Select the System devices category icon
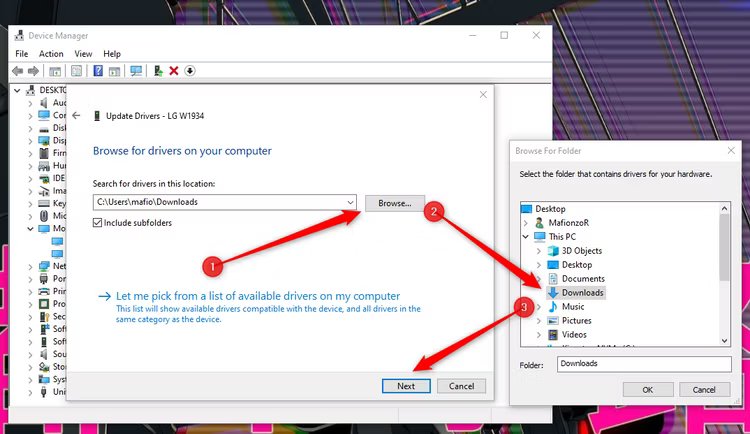The width and height of the screenshot is (750, 434). click(x=44, y=379)
